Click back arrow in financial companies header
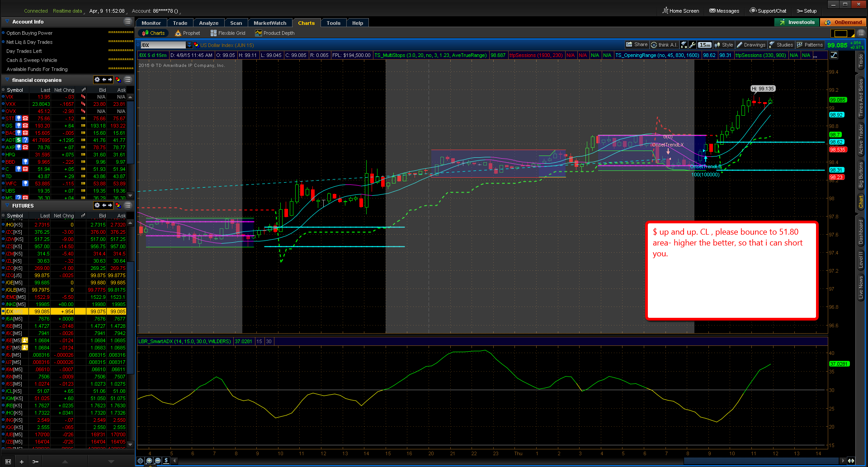 [104, 80]
